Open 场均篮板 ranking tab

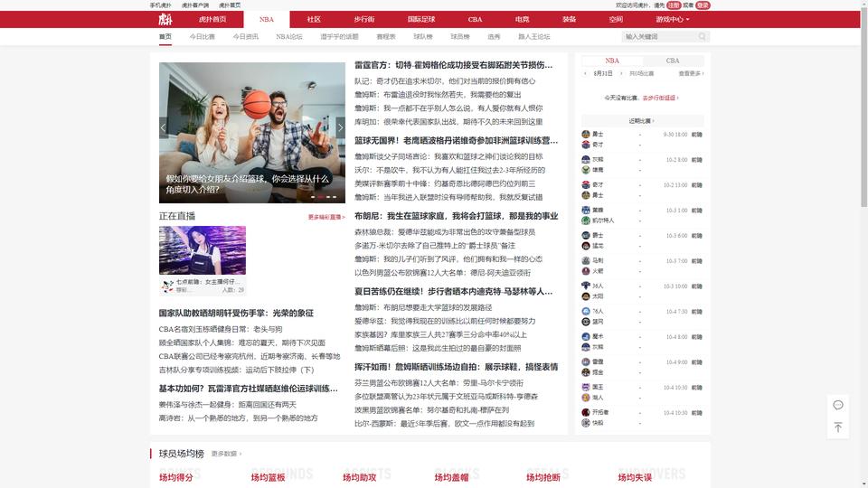point(268,477)
